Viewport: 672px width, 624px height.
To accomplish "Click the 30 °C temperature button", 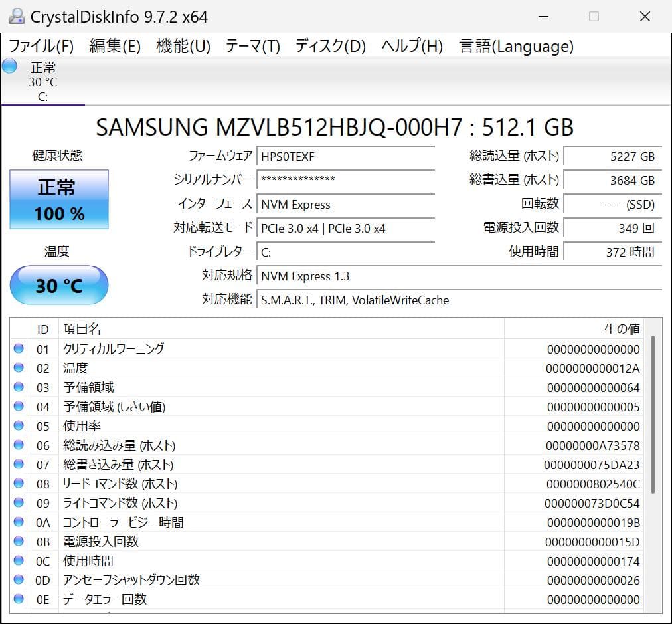I will coord(59,285).
